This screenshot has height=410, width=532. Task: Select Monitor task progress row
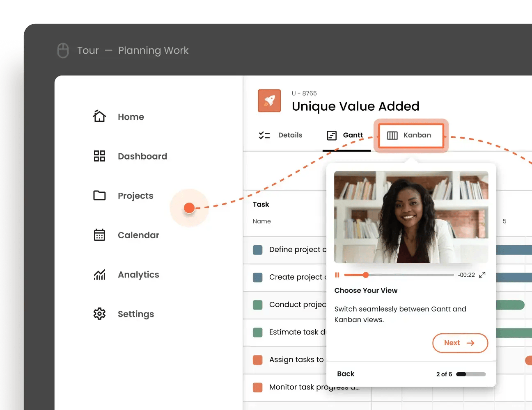[307, 387]
